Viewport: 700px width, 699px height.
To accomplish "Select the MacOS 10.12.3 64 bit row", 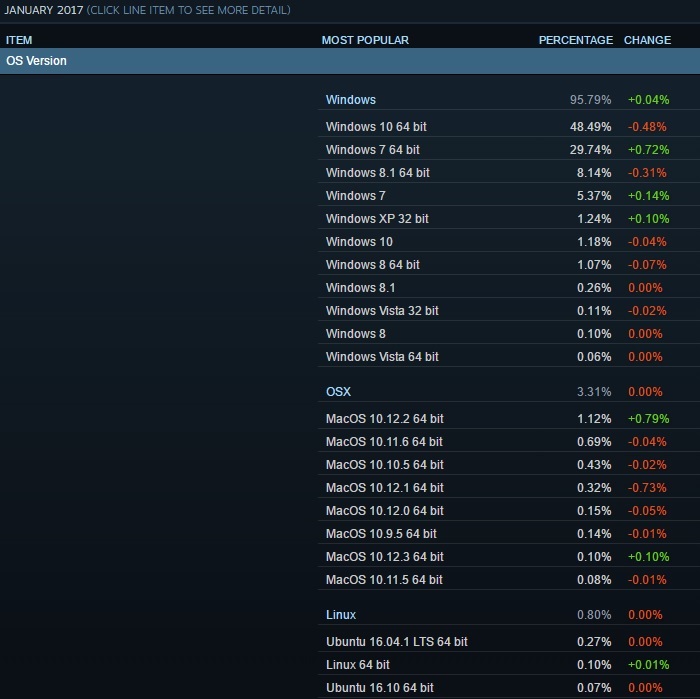I will [x=508, y=557].
